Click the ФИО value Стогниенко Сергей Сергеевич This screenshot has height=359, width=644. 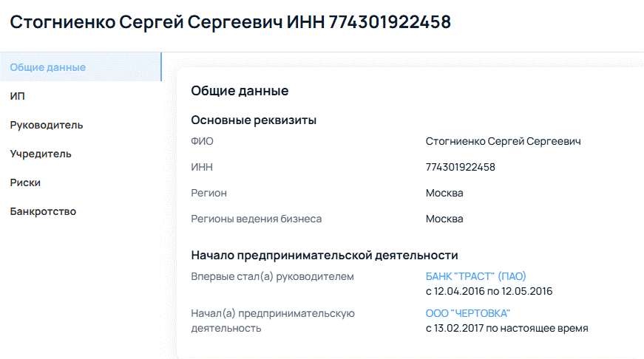pyautogui.click(x=503, y=141)
